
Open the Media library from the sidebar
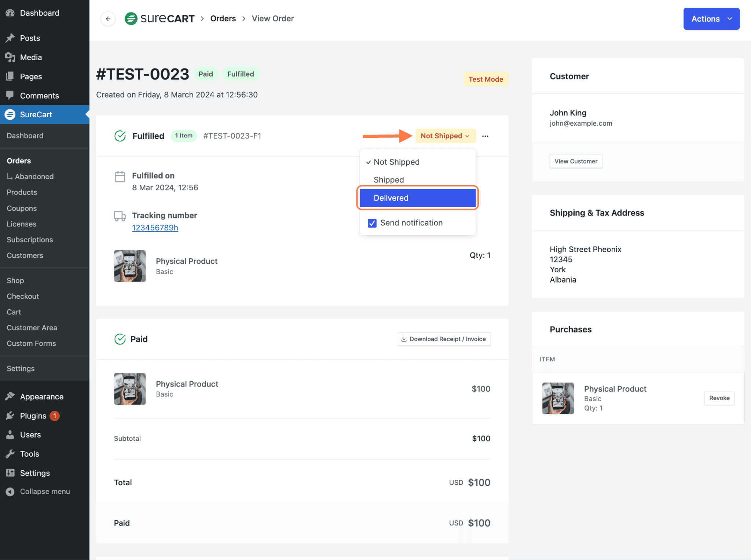click(31, 57)
